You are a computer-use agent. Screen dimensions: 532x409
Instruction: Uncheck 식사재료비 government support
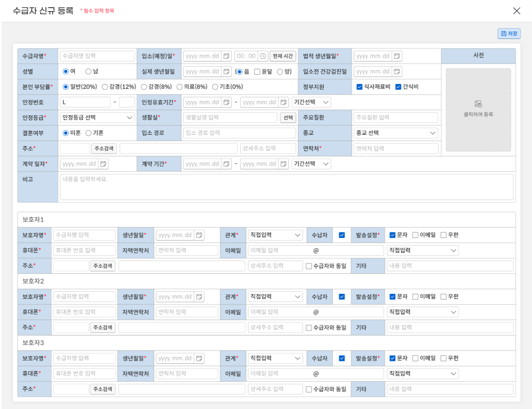tap(359, 87)
